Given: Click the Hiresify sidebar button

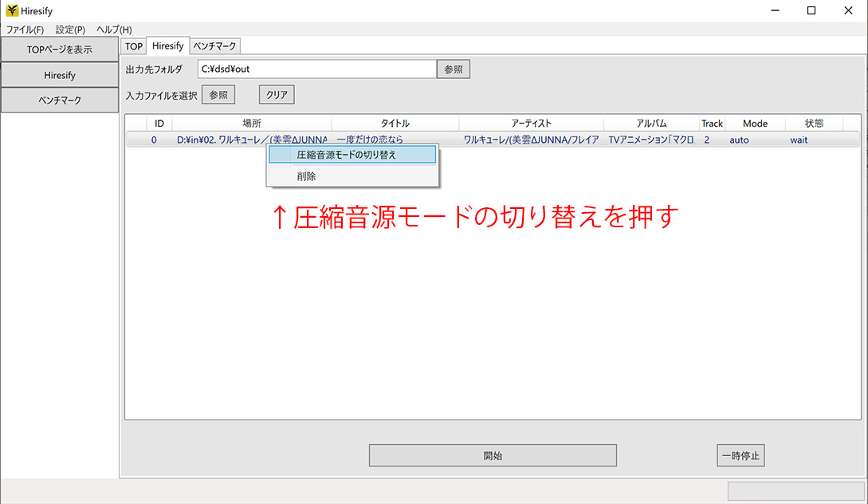Looking at the screenshot, I should (x=59, y=74).
